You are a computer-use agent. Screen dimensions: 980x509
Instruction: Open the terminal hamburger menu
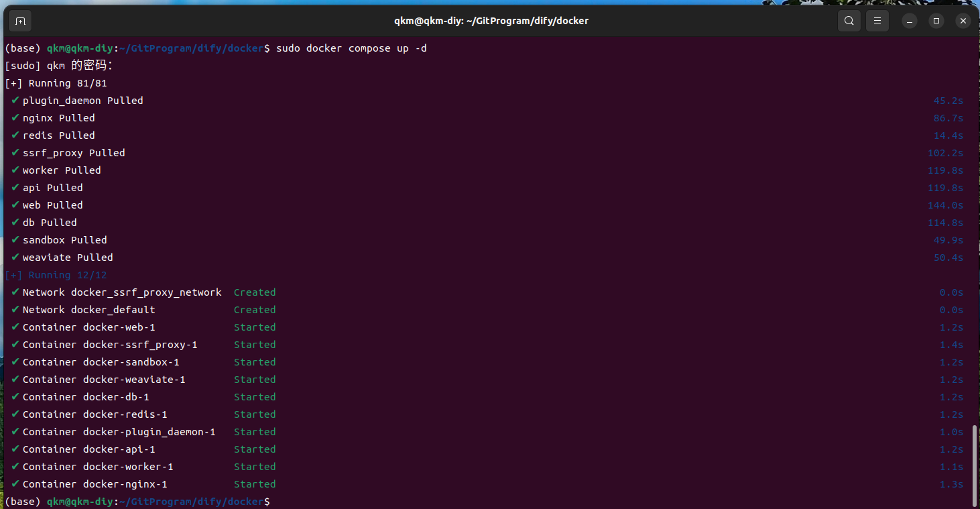[877, 21]
